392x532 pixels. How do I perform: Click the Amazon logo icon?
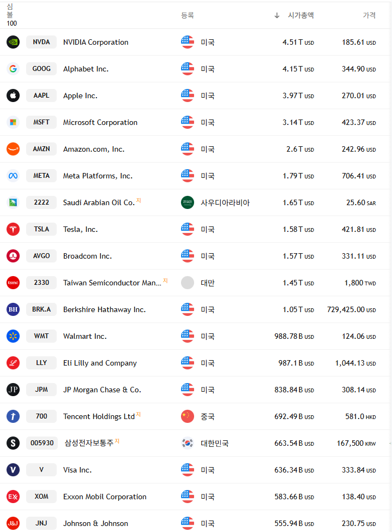[x=13, y=149]
